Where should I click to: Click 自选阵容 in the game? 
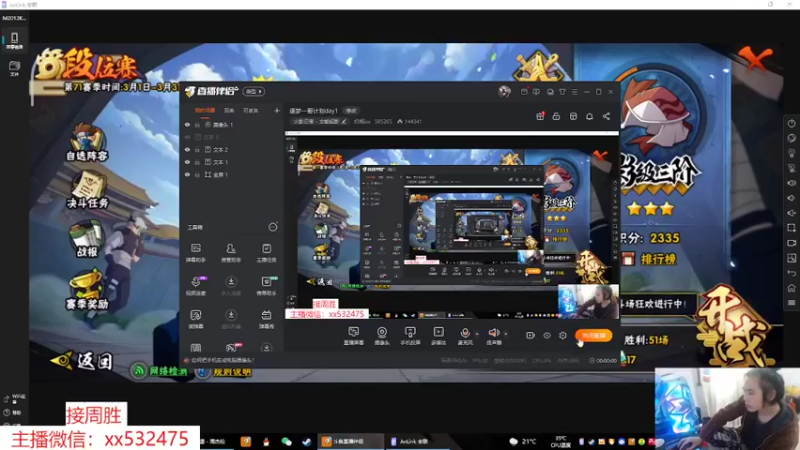tap(87, 143)
